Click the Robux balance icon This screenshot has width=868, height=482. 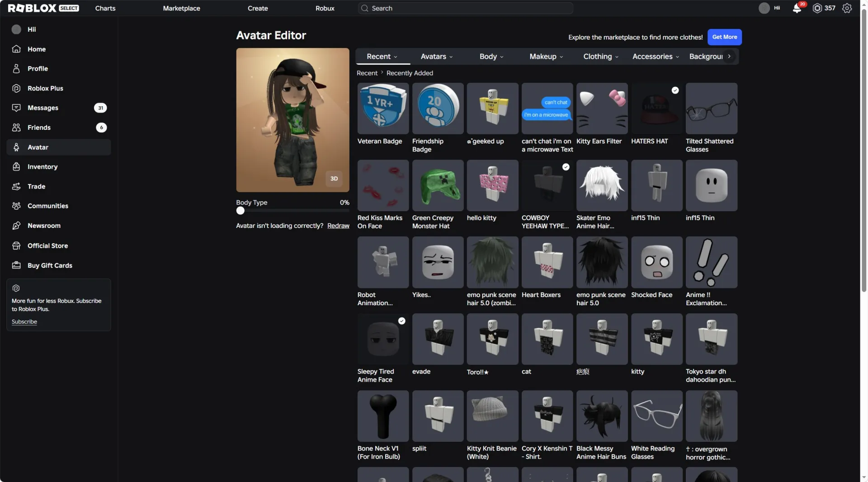pos(817,8)
